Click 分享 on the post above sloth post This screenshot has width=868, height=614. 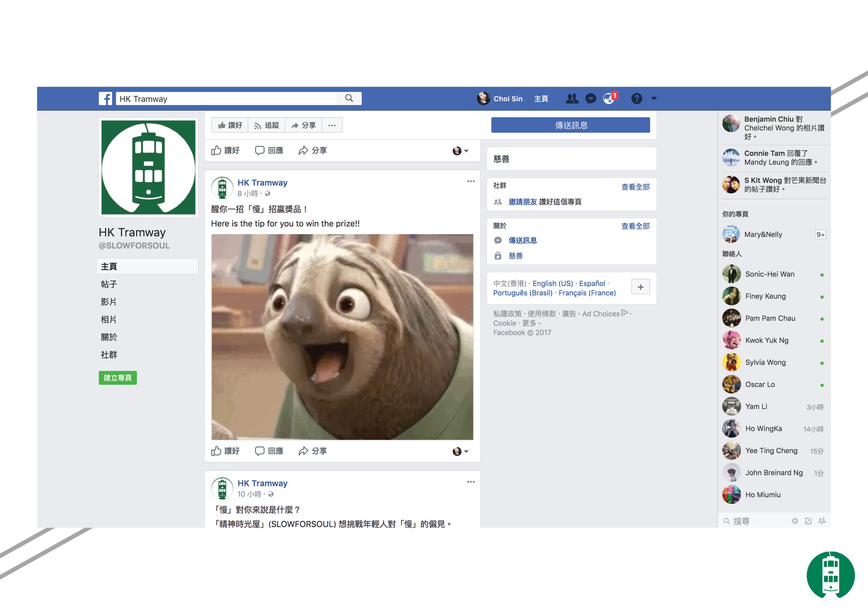313,150
